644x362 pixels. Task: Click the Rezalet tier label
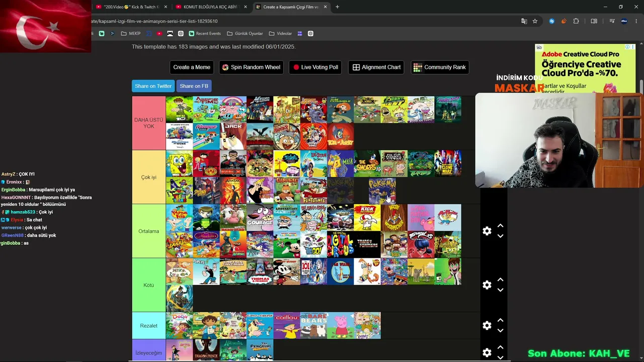point(149,326)
